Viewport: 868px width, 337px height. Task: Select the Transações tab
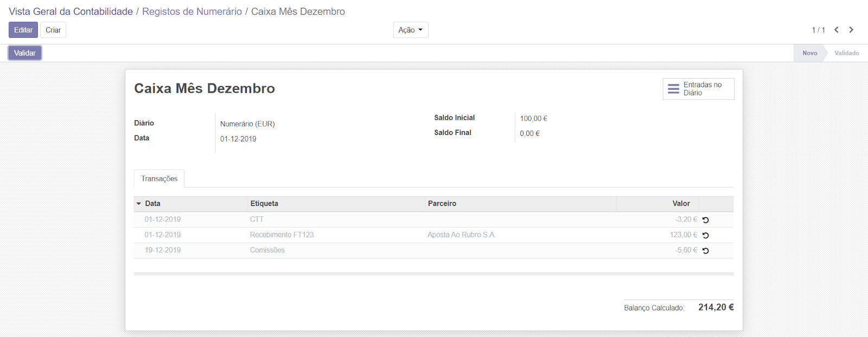[159, 179]
